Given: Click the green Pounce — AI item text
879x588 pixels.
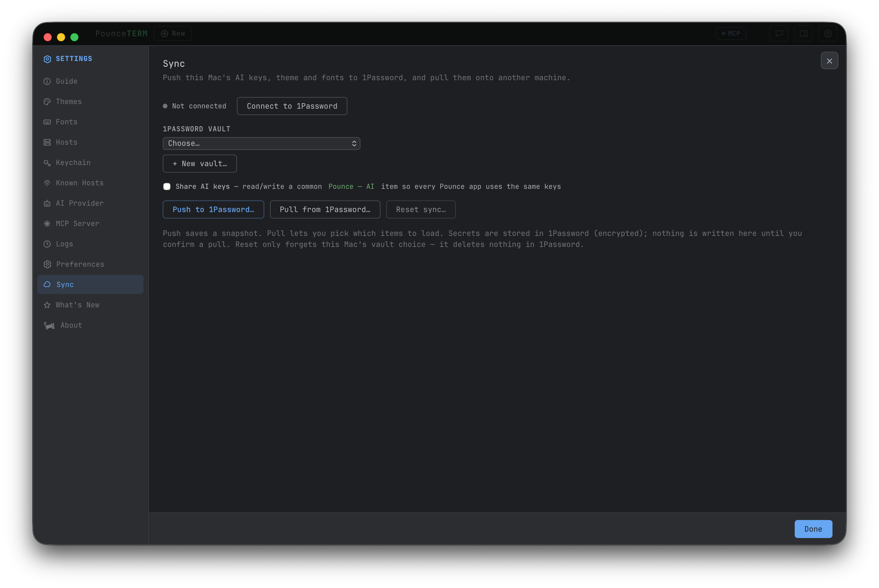Looking at the screenshot, I should (351, 187).
